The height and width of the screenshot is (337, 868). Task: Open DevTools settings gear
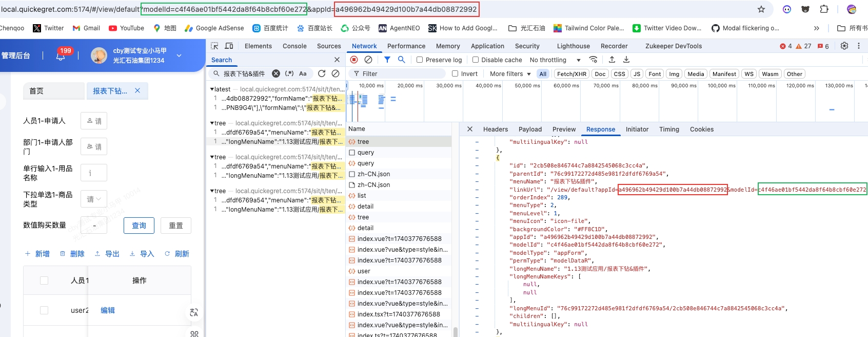[x=844, y=46]
